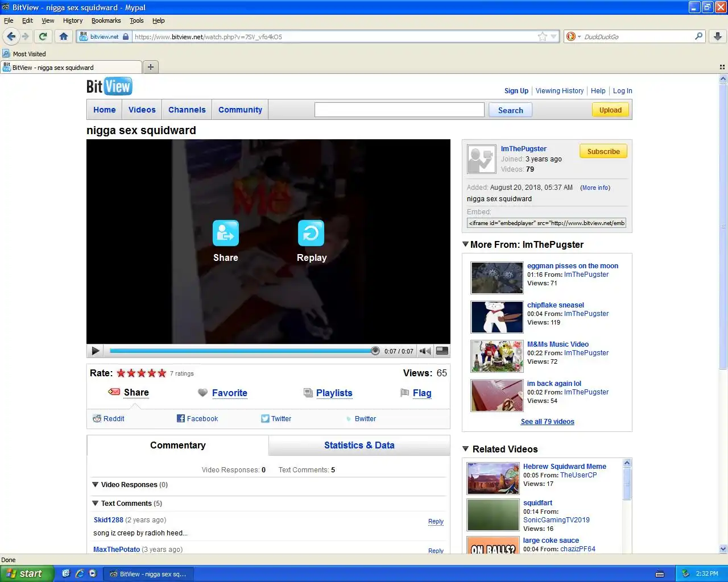
Task: Collapse the Video Responses (0) section
Action: pos(96,485)
